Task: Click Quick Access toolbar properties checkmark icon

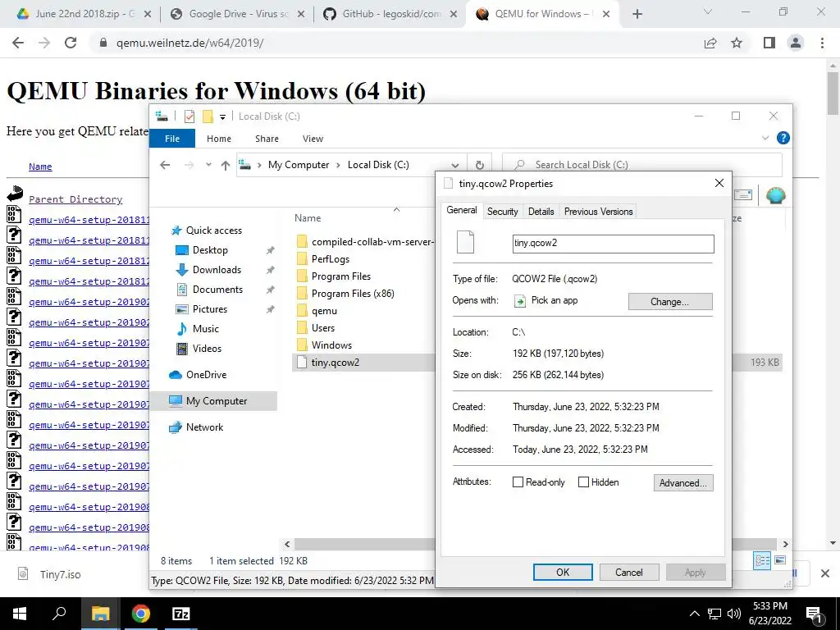Action: (189, 116)
